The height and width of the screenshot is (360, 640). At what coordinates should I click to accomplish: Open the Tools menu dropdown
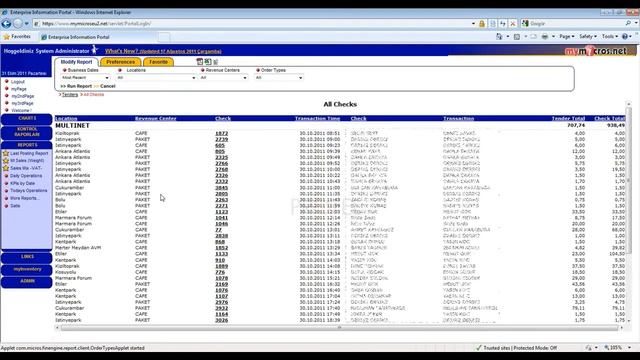[610, 37]
